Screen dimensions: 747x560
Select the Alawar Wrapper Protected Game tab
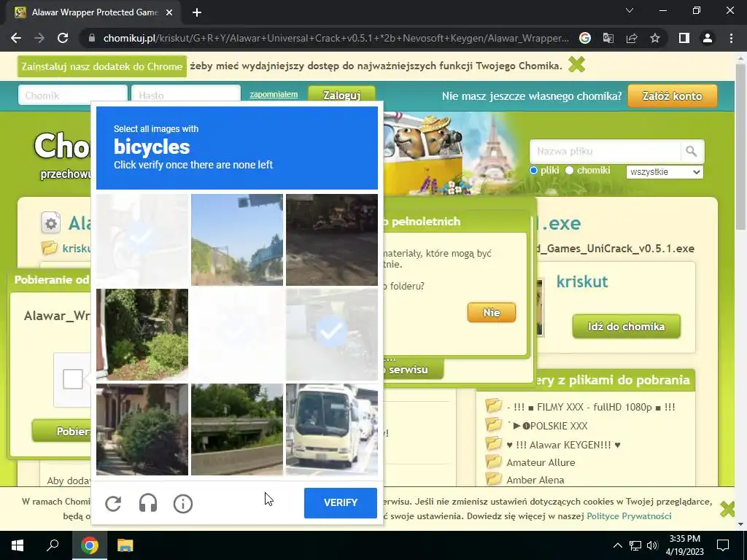pos(94,13)
